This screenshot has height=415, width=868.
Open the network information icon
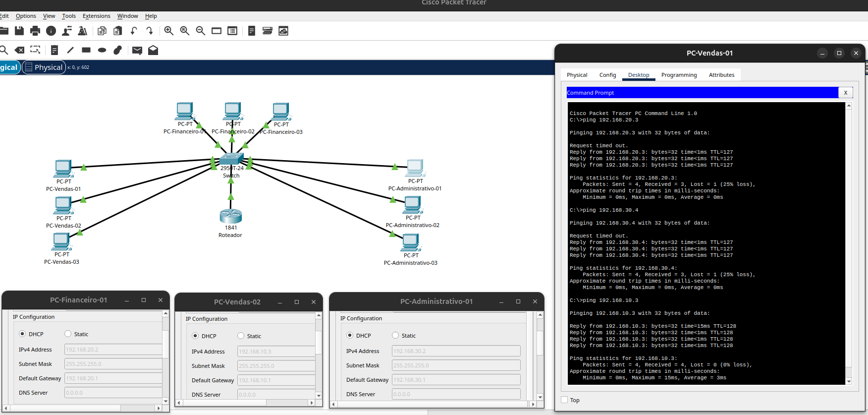[x=51, y=31]
